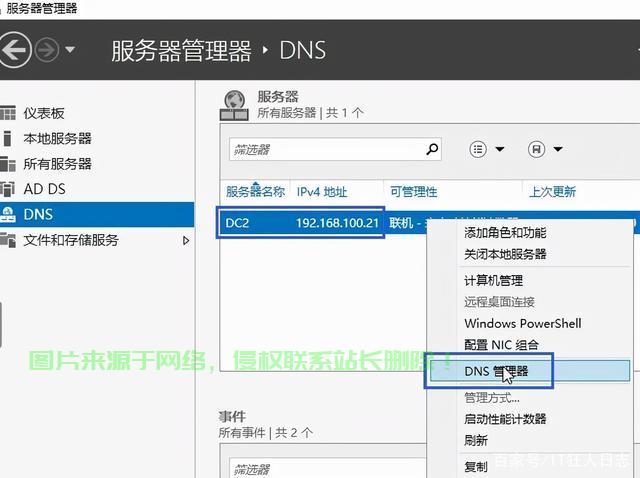This screenshot has height=478, width=640.
Task: Open the Dashboard (仪表板) page
Action: [x=44, y=113]
